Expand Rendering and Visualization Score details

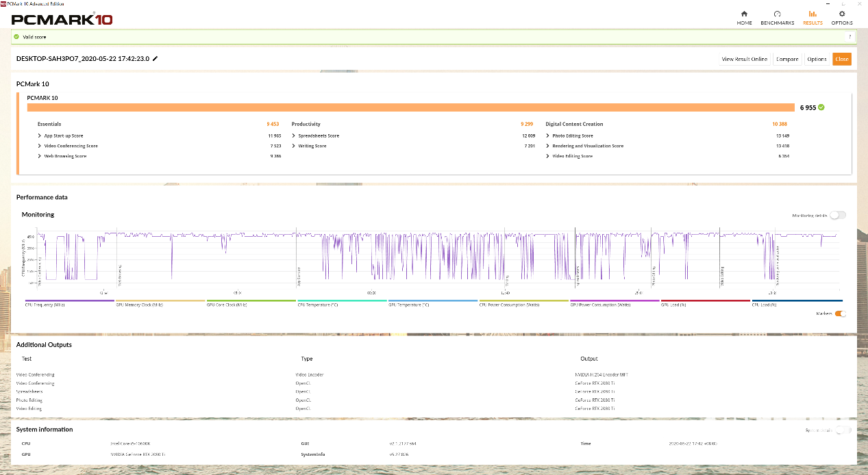coord(548,146)
